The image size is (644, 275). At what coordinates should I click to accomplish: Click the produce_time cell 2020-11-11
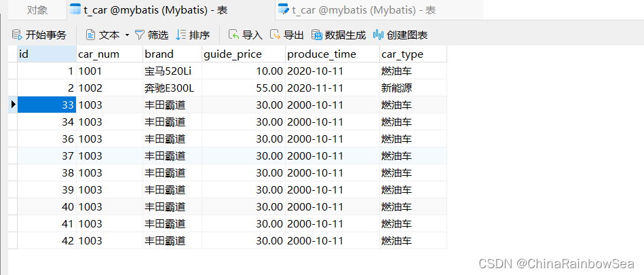(x=333, y=88)
